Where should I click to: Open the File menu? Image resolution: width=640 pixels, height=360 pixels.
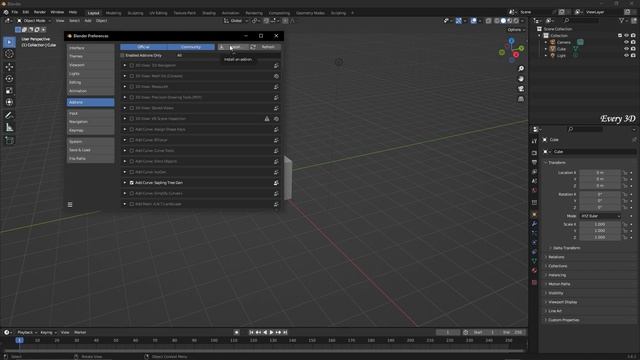pyautogui.click(x=15, y=12)
